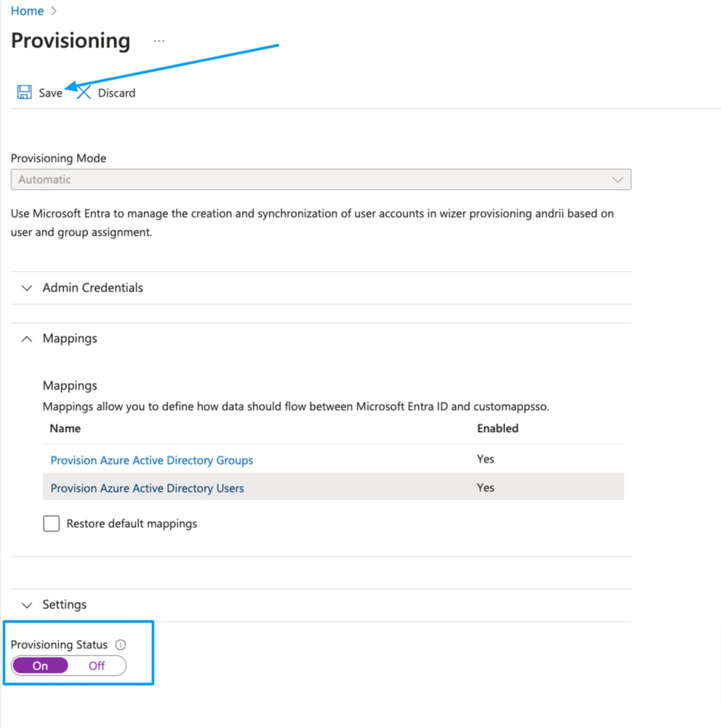Click the Discard X icon
721x728 pixels.
83,92
